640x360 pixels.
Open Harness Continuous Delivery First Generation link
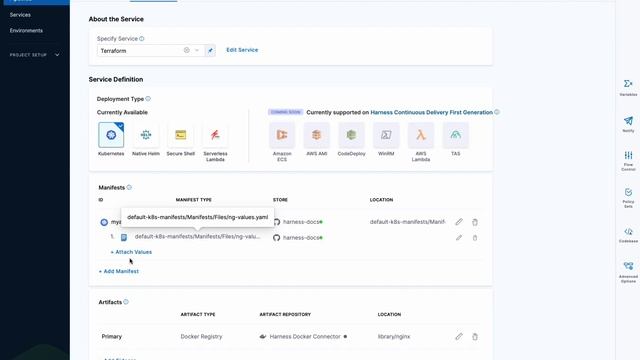[431, 112]
